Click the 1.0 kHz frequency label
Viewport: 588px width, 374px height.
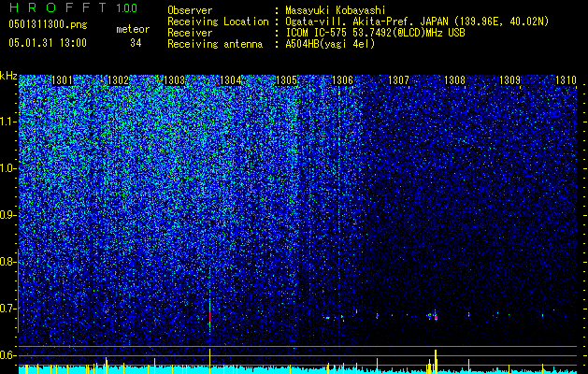(x=8, y=168)
